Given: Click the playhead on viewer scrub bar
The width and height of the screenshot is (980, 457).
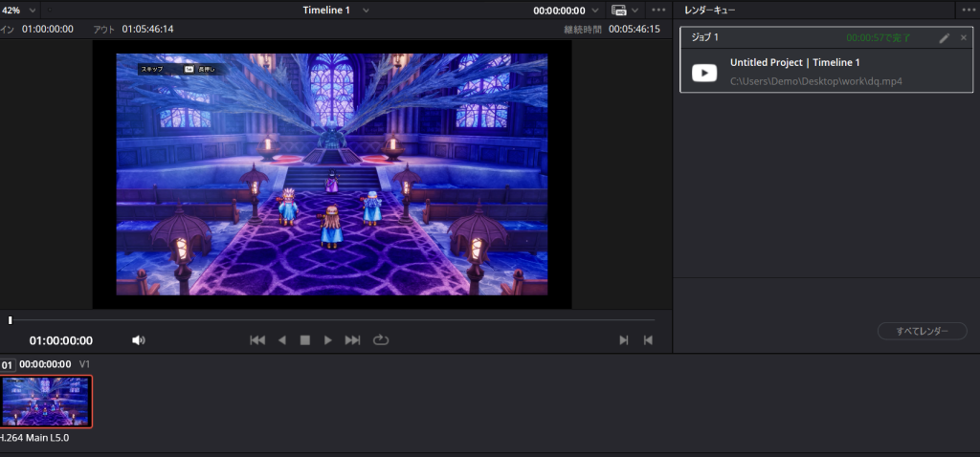Looking at the screenshot, I should tap(11, 320).
